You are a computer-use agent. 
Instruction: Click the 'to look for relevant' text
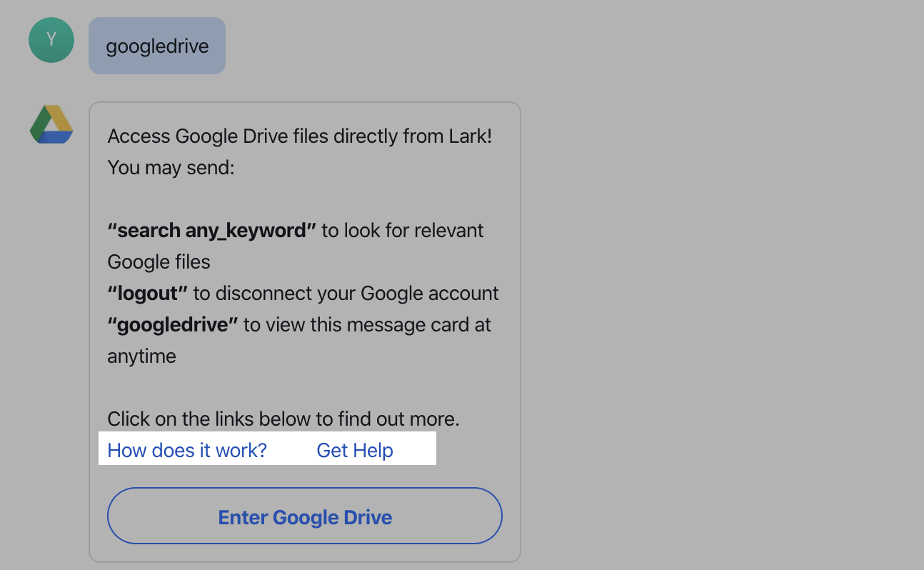point(403,231)
